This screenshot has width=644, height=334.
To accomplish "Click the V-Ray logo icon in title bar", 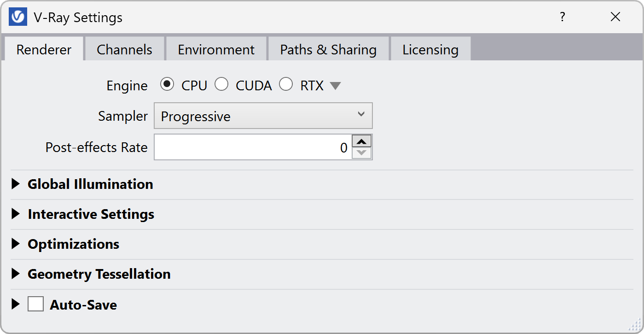I will (18, 17).
